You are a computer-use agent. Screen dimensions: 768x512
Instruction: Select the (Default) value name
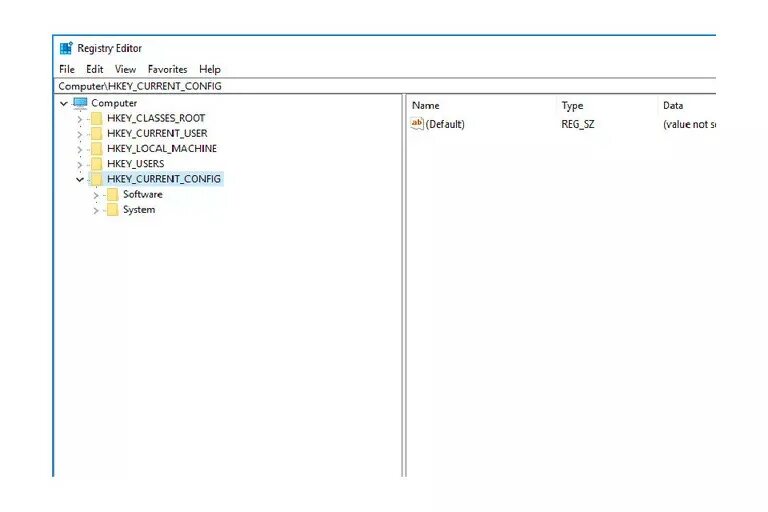pos(445,124)
